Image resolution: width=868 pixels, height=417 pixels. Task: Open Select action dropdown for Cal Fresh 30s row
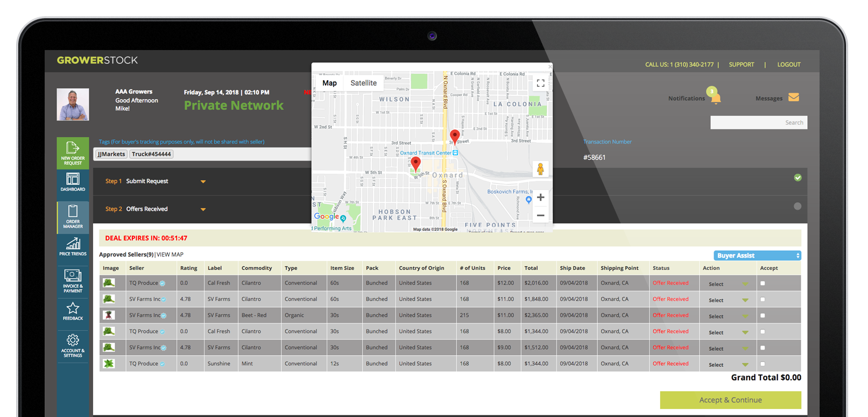pyautogui.click(x=728, y=333)
